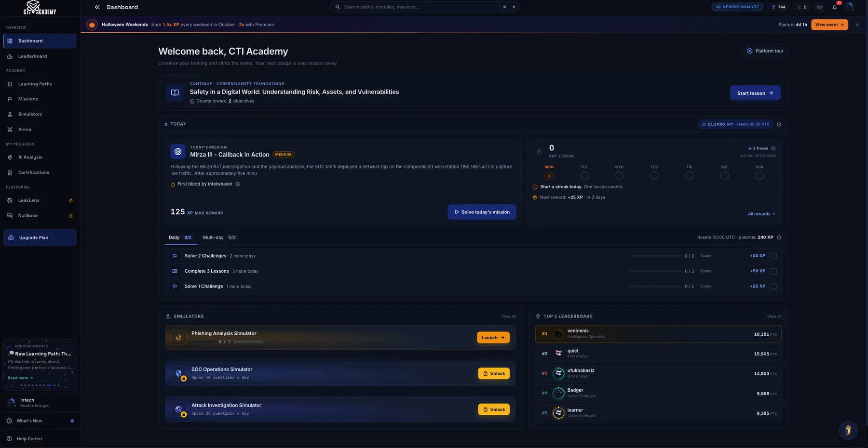Open Learning Paths in the sidebar
Viewport: 868px width, 448px height.
click(40, 84)
